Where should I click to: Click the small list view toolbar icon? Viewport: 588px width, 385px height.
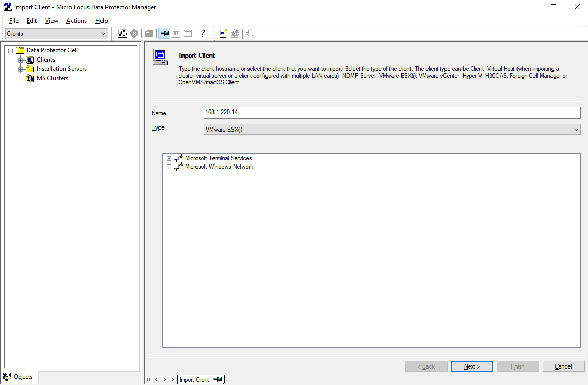pyautogui.click(x=176, y=34)
